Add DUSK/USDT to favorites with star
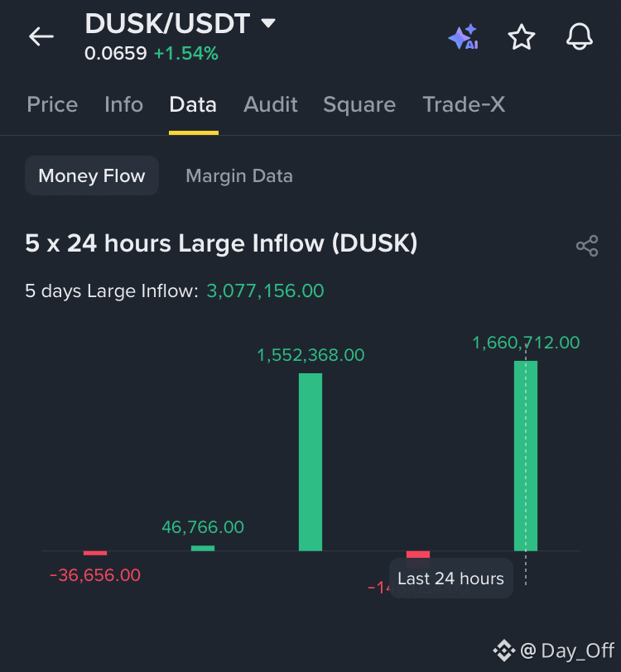The width and height of the screenshot is (621, 672). click(522, 37)
